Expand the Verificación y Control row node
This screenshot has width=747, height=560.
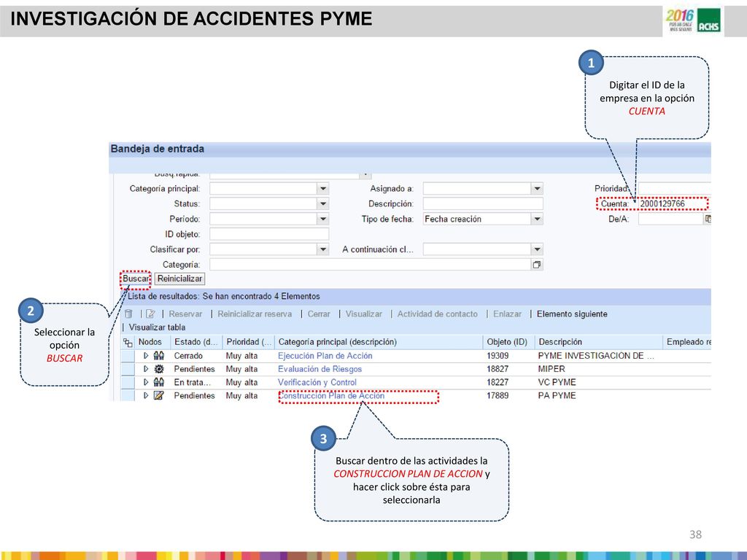(x=146, y=382)
